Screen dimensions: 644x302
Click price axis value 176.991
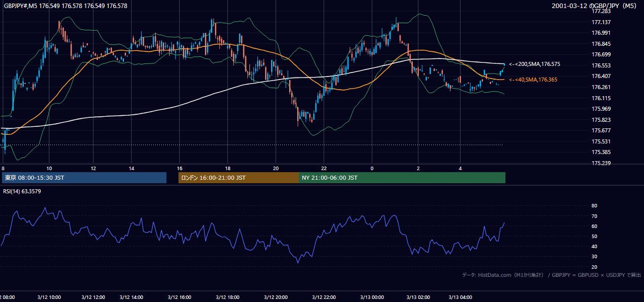click(x=601, y=33)
